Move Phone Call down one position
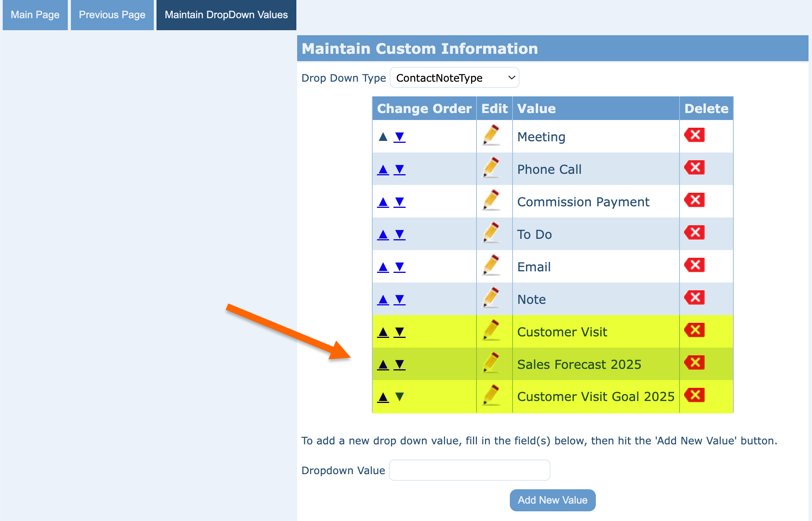This screenshot has width=812, height=521. point(399,170)
